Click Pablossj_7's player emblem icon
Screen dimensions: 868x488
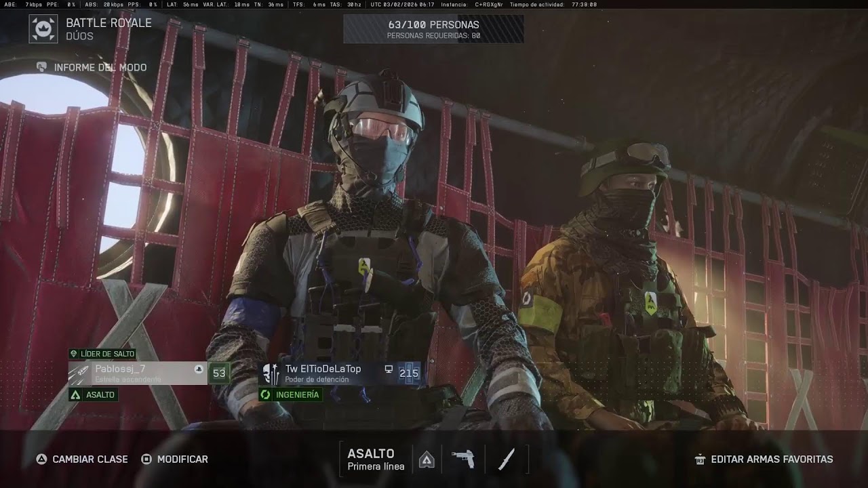pos(80,373)
